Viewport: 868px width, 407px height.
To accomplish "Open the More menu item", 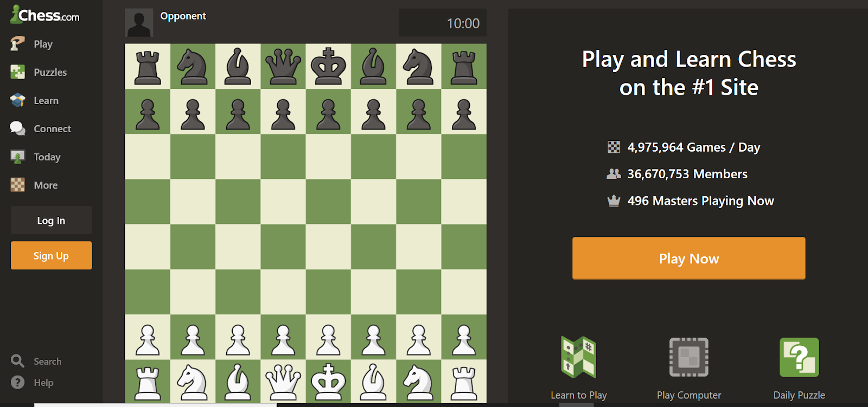I will click(46, 185).
